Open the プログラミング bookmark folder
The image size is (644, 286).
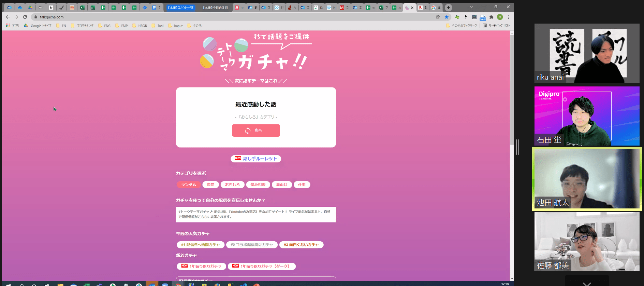point(82,26)
